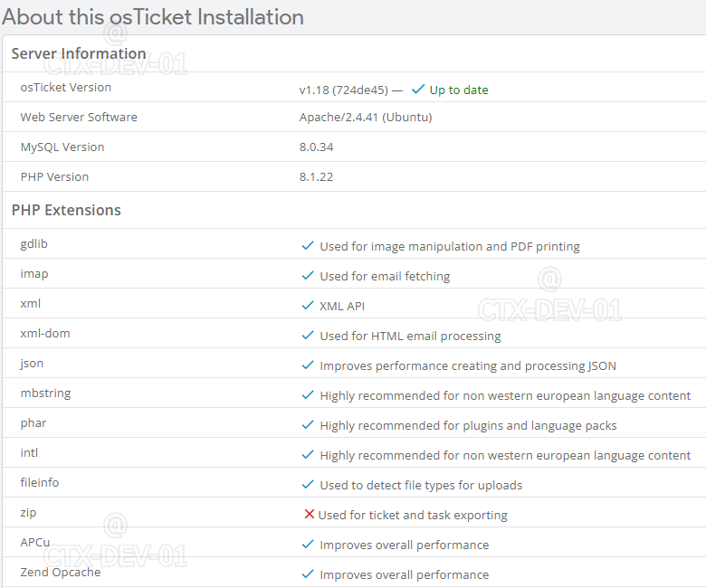
Task: Click the 'imap' extension name
Action: coord(34,274)
